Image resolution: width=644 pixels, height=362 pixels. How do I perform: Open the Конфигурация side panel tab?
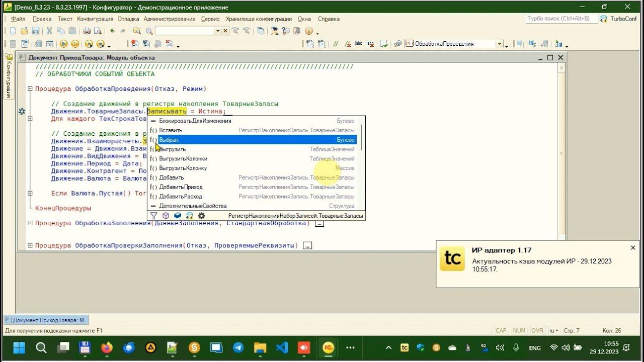point(9,75)
